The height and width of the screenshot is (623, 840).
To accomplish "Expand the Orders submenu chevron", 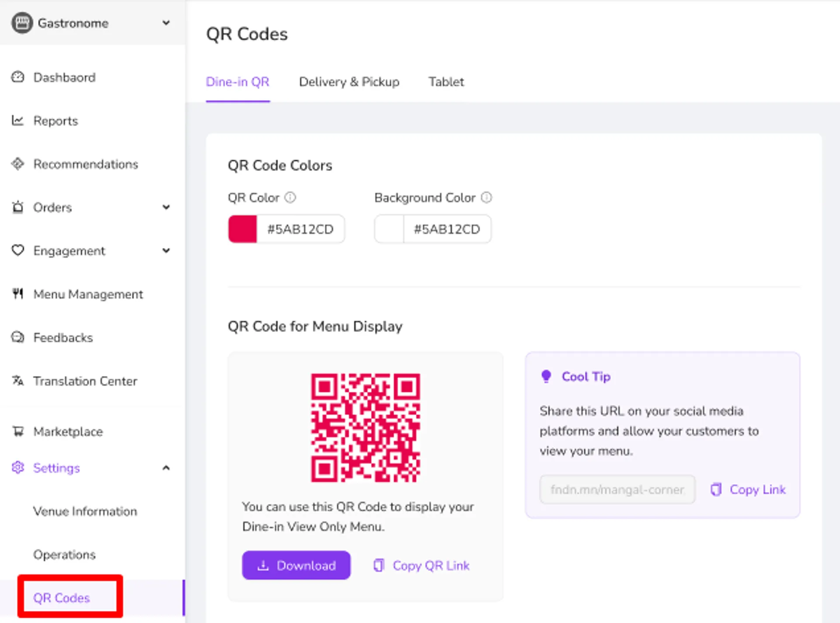I will pyautogui.click(x=166, y=207).
